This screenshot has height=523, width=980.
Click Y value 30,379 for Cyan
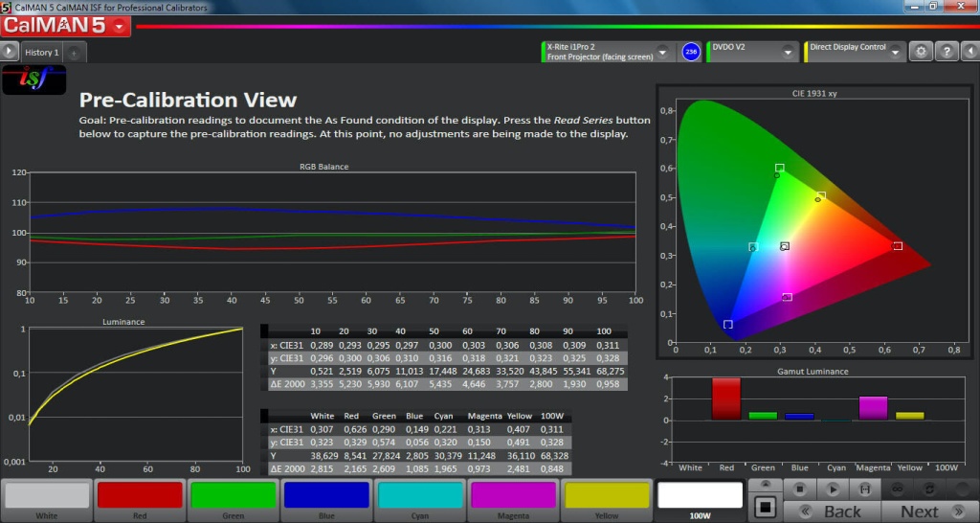[446, 456]
